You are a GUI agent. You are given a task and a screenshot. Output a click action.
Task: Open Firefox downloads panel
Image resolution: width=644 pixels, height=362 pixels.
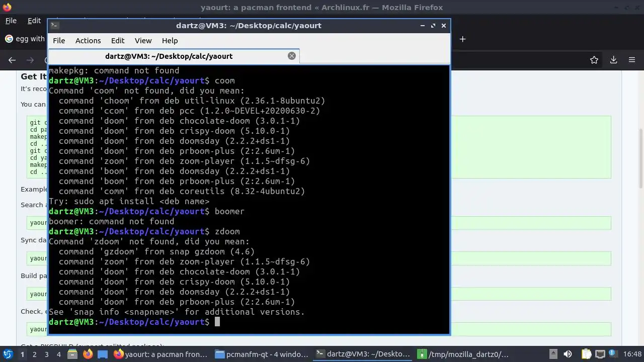click(613, 60)
